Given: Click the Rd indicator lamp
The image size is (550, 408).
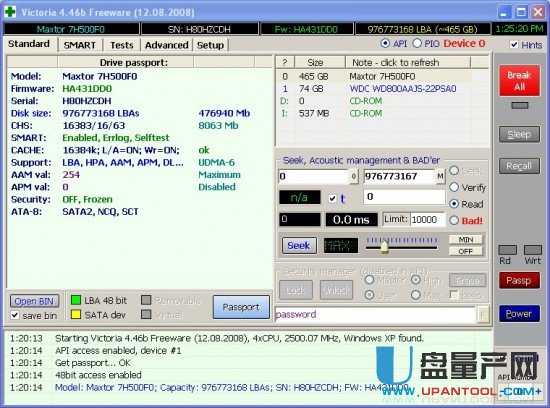Looking at the screenshot, I should point(508,250).
